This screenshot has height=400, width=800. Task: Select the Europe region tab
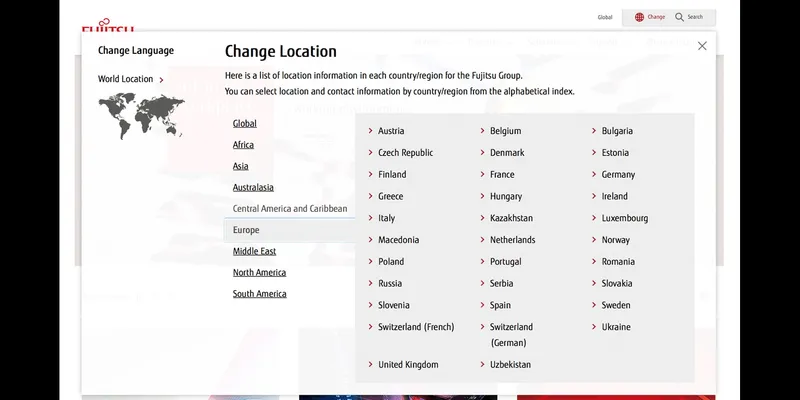[x=290, y=230]
